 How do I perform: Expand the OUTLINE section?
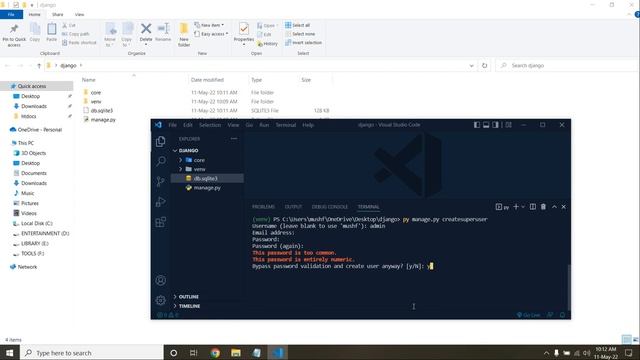[175, 297]
